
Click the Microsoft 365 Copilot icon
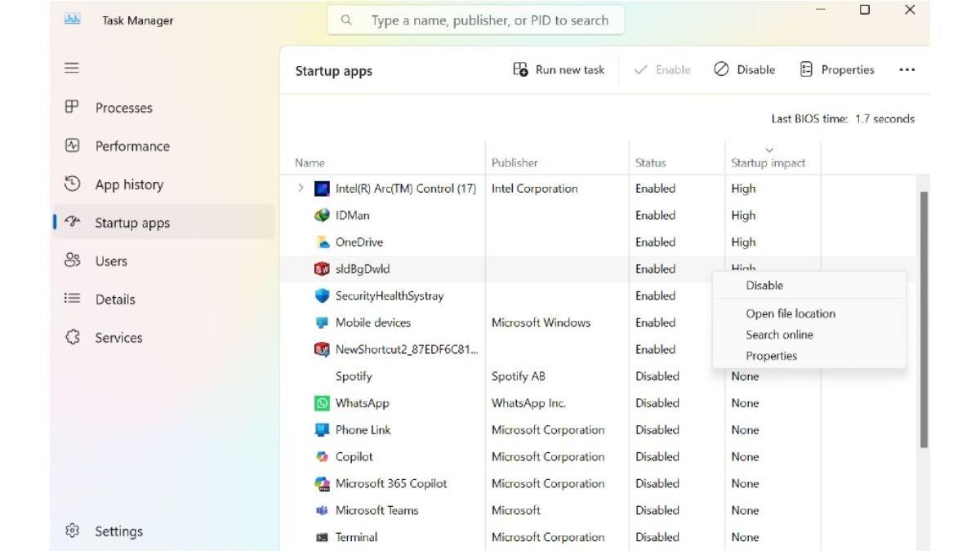tap(322, 483)
